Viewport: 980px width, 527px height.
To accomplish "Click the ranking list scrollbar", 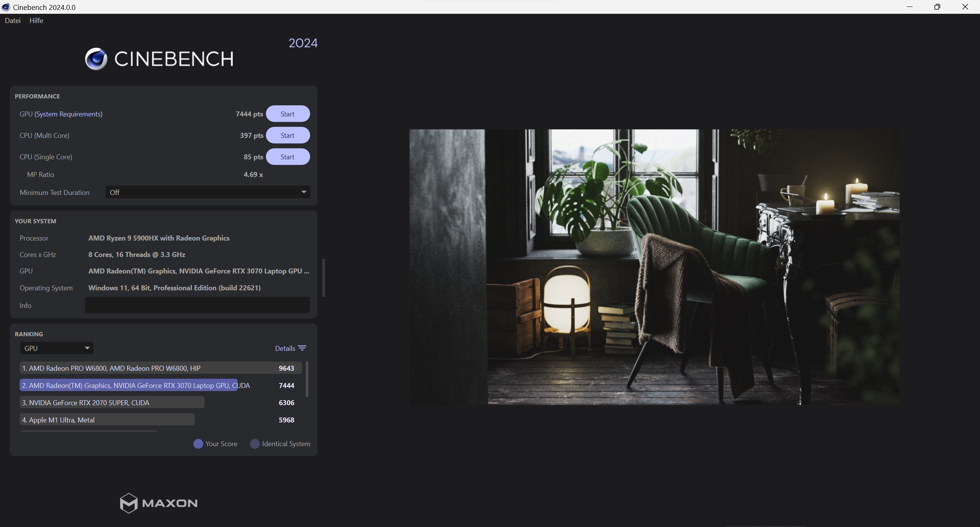I will point(307,379).
